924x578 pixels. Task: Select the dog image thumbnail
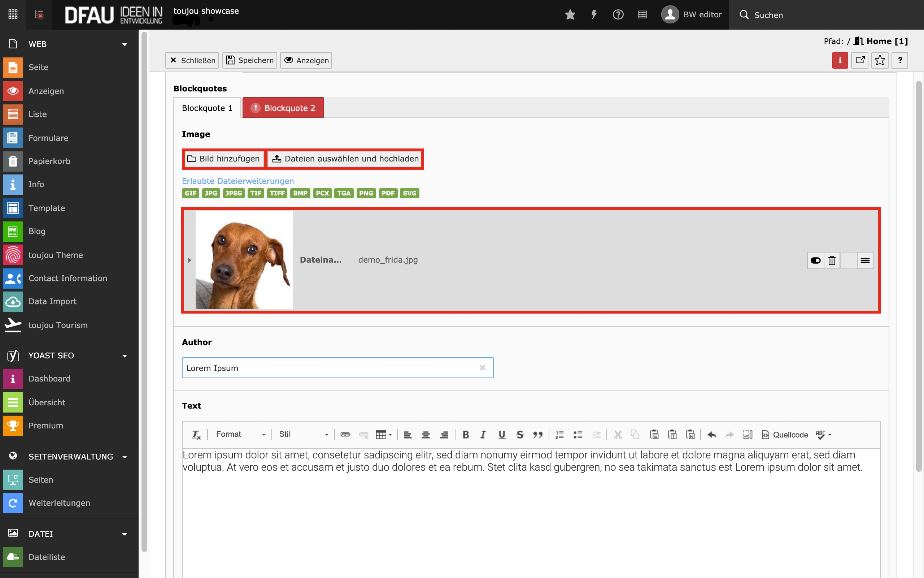click(244, 260)
